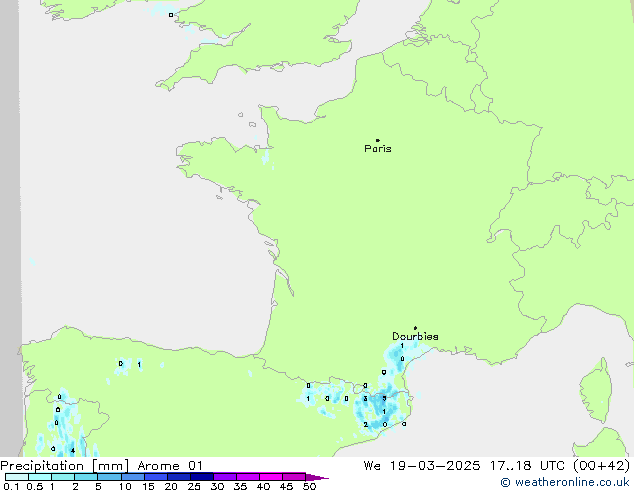The height and width of the screenshot is (490, 634).
Task: Click the Arome 01 model label
Action: pyautogui.click(x=170, y=466)
